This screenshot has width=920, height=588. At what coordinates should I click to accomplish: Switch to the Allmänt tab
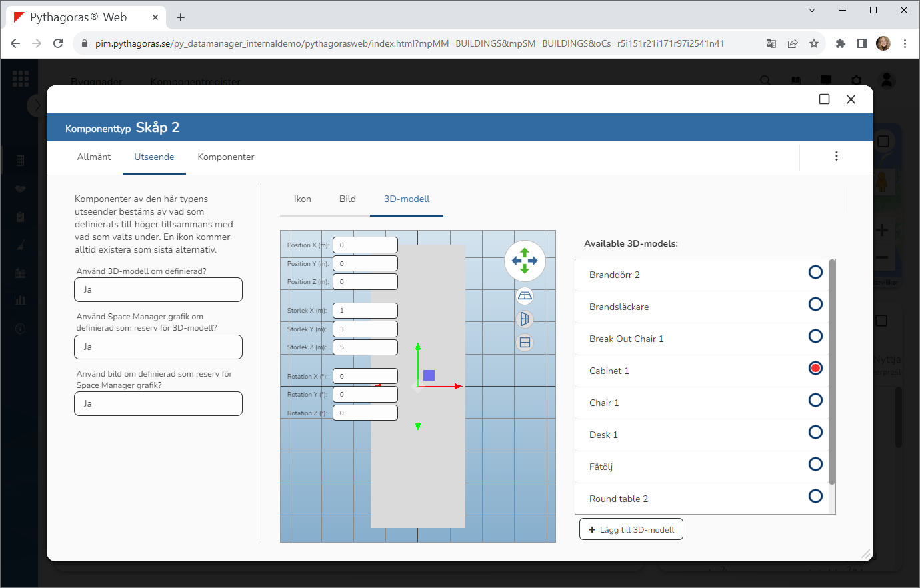point(94,157)
